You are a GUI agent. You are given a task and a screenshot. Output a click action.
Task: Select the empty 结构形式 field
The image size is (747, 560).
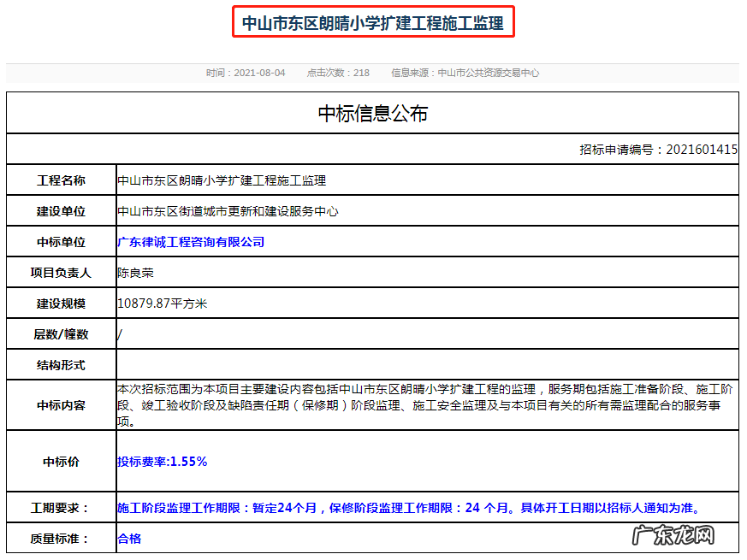[342, 365]
